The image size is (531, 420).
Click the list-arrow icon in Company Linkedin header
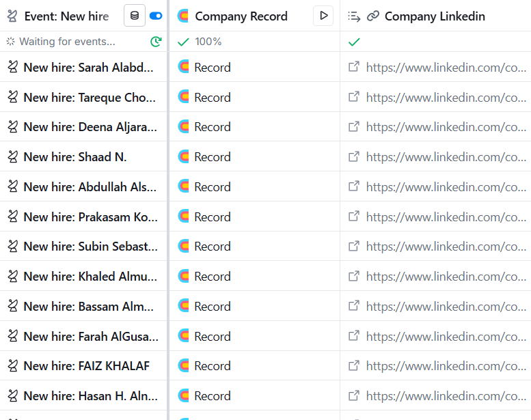coord(354,16)
